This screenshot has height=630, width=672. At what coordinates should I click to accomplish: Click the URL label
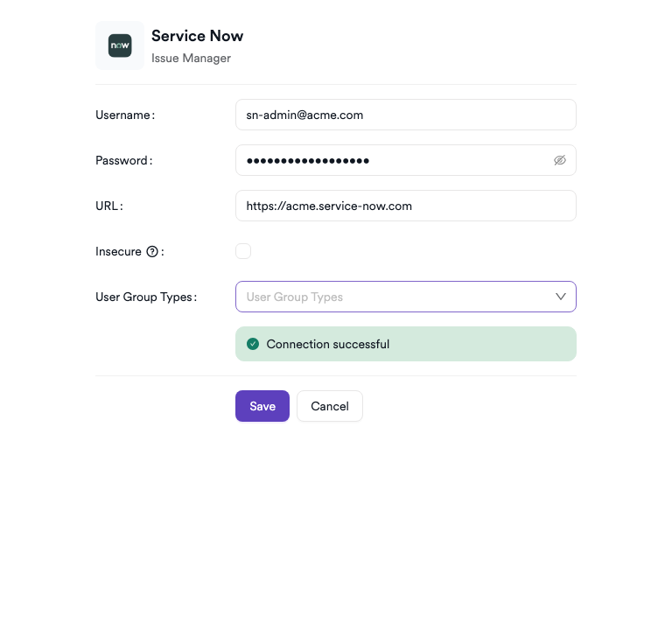click(107, 206)
